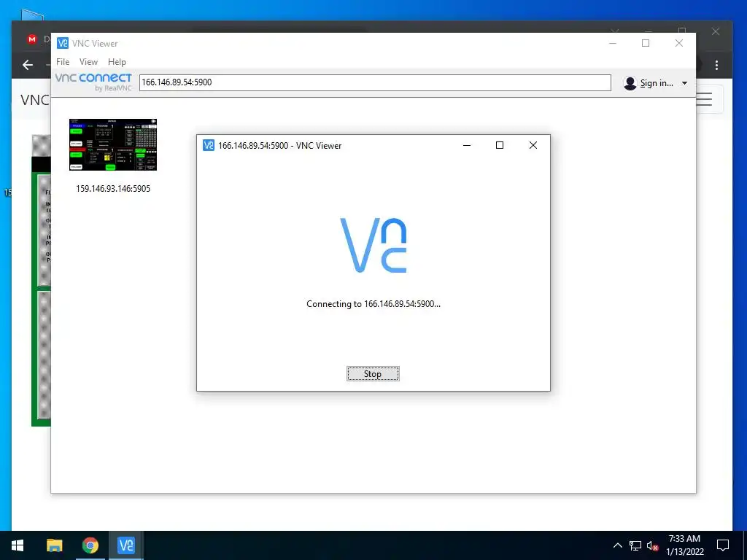Click the user avatar icon beside Sign in
The image size is (747, 560).
coord(630,83)
